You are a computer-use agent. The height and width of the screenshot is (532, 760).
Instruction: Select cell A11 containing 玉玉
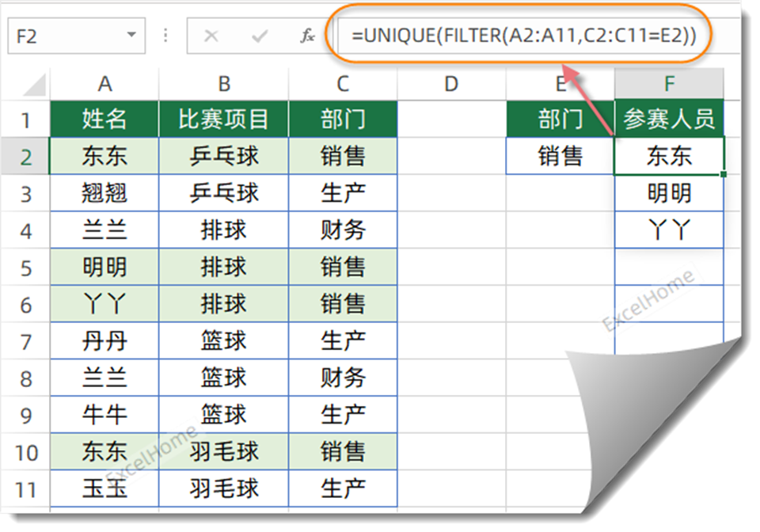tap(104, 489)
